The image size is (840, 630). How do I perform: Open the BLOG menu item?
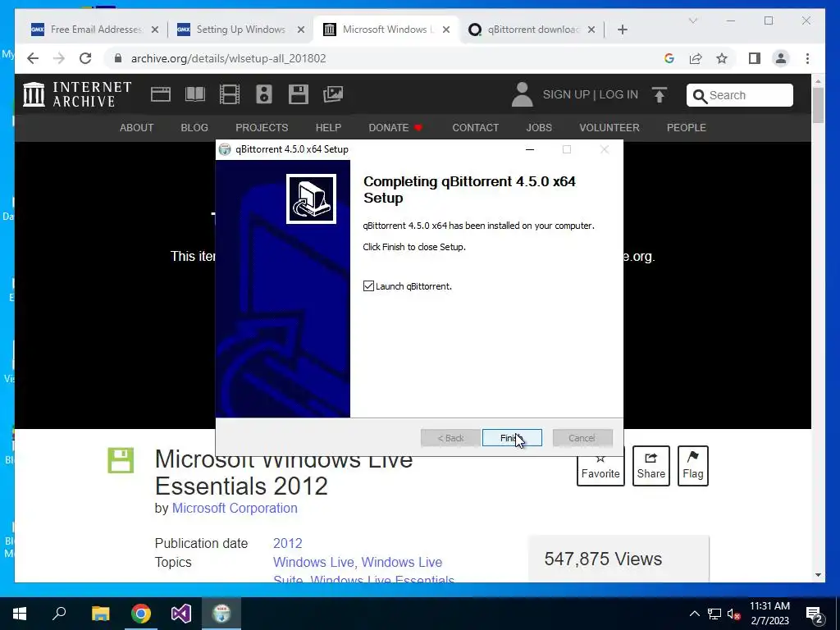click(194, 127)
